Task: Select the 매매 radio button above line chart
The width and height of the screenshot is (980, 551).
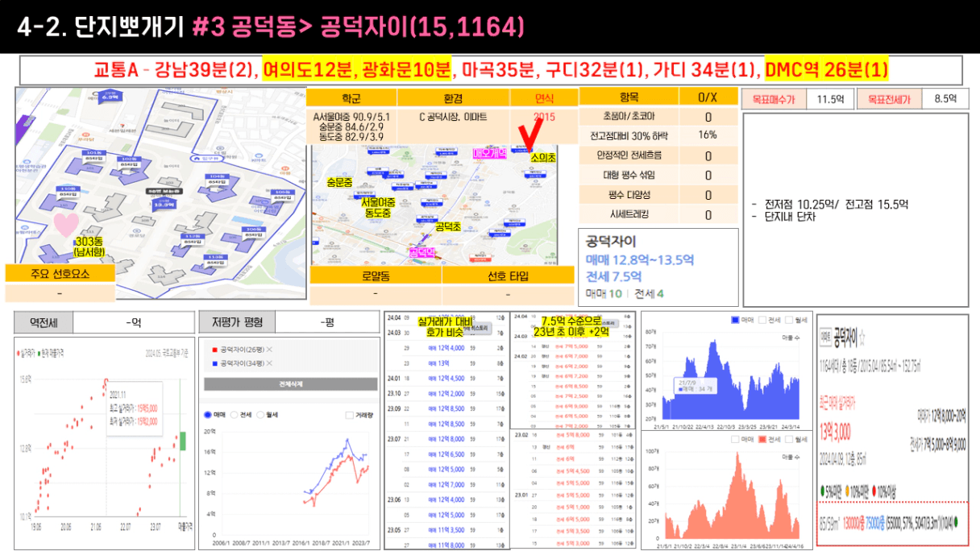Action: coord(207,415)
